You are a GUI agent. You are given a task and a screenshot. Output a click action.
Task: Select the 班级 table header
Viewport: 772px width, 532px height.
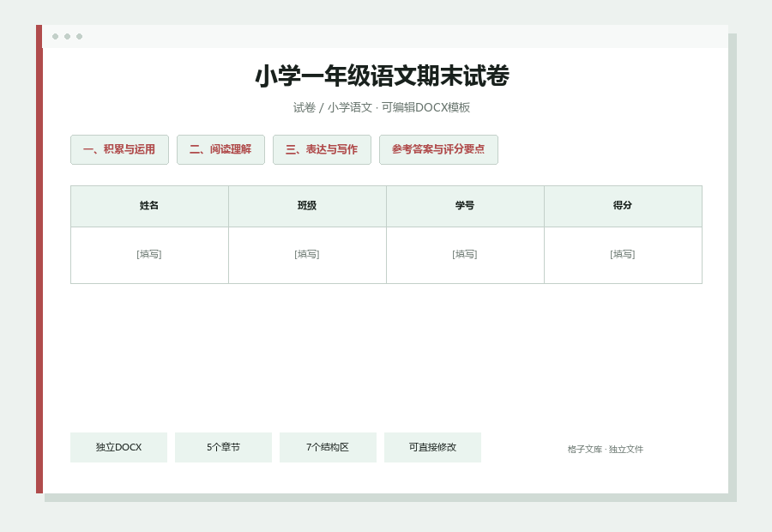click(307, 207)
